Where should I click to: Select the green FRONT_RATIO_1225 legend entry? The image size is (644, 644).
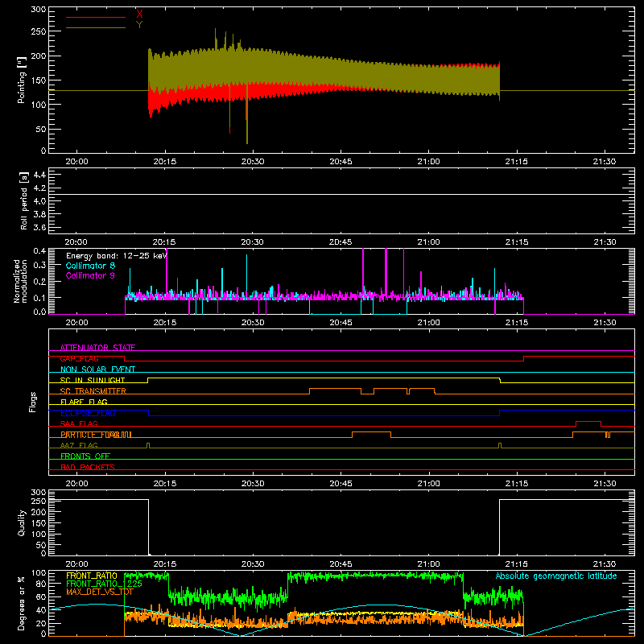pyautogui.click(x=105, y=584)
